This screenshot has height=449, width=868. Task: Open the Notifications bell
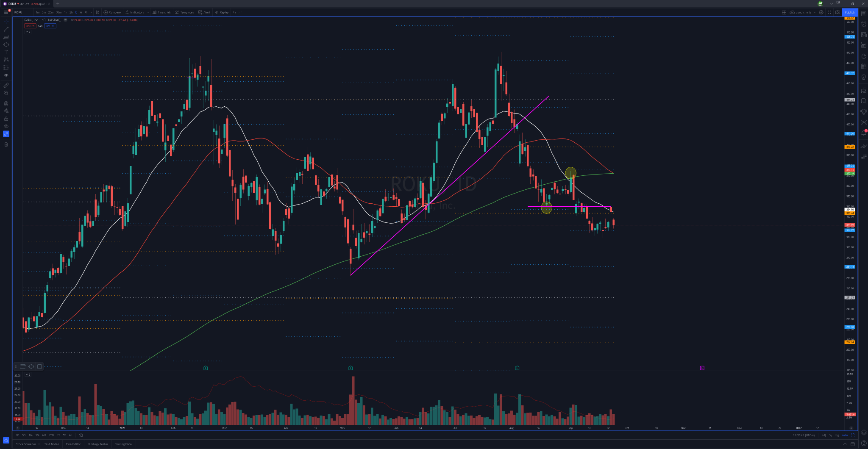pos(864,133)
